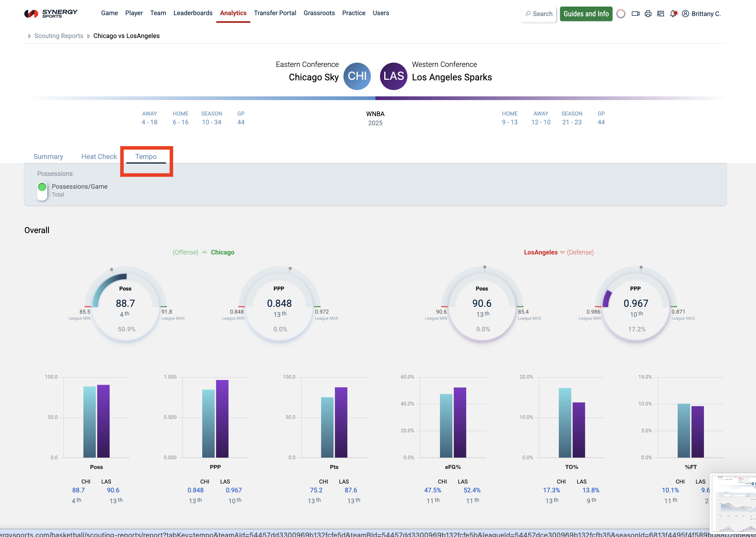Click the printer icon
Screen dimensions: 756x537
[648, 14]
